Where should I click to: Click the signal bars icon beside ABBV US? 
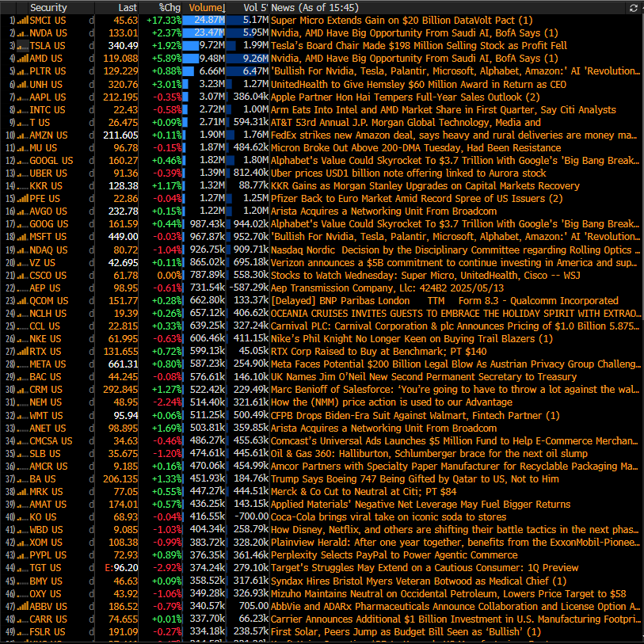coord(23,607)
